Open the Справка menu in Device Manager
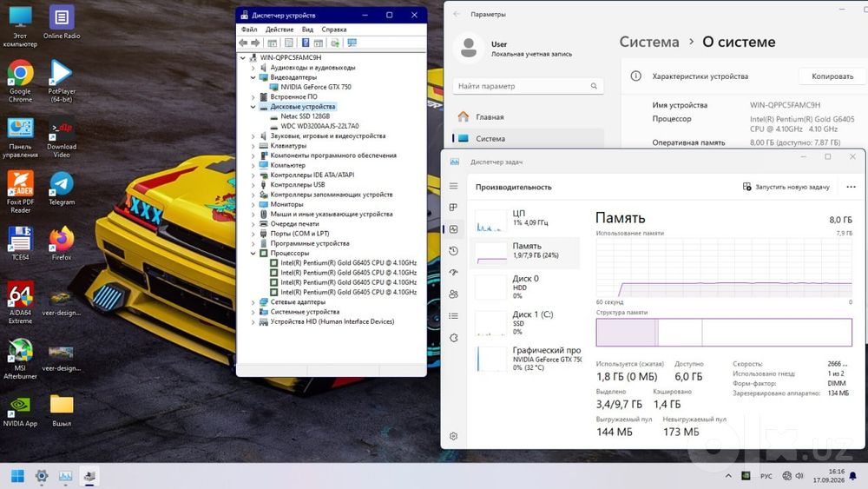This screenshot has width=868, height=489. click(x=334, y=30)
